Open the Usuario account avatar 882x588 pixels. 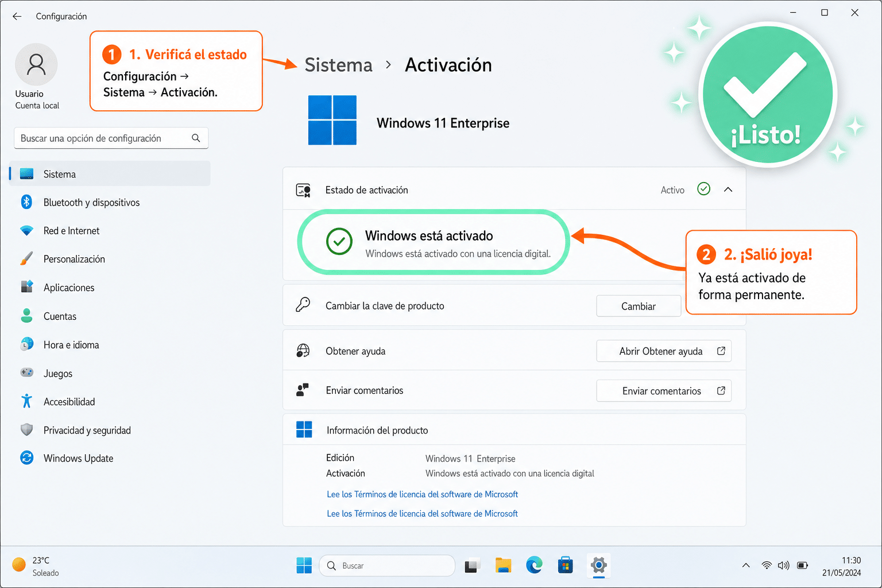pyautogui.click(x=36, y=64)
